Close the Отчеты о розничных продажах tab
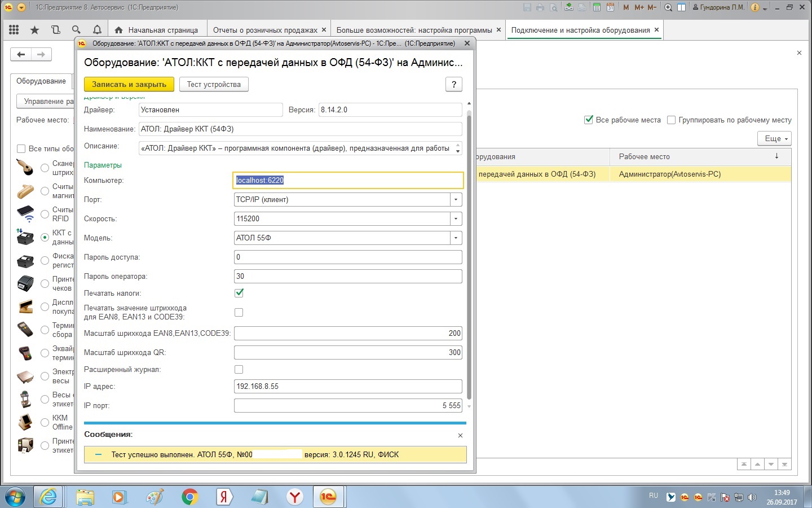The height and width of the screenshot is (508, 812). point(324,29)
